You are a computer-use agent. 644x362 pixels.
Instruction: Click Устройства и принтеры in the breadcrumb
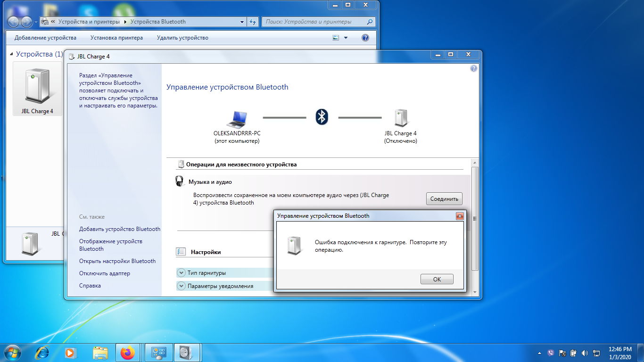[90, 22]
